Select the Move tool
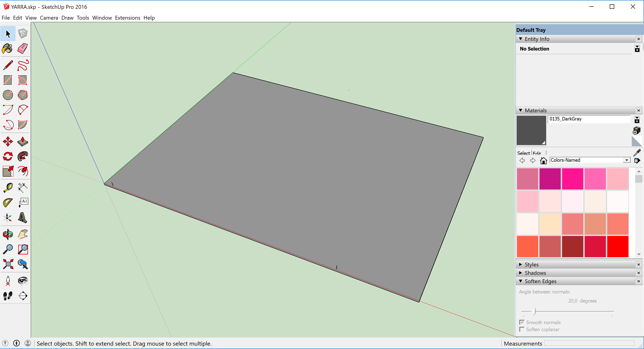This screenshot has width=644, height=349. pos(8,141)
